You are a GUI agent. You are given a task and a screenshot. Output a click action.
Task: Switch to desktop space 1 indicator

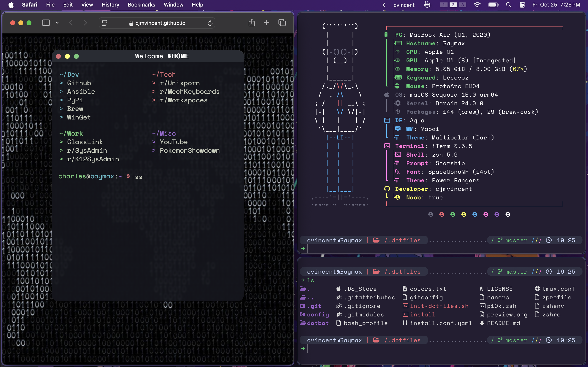[444, 5]
